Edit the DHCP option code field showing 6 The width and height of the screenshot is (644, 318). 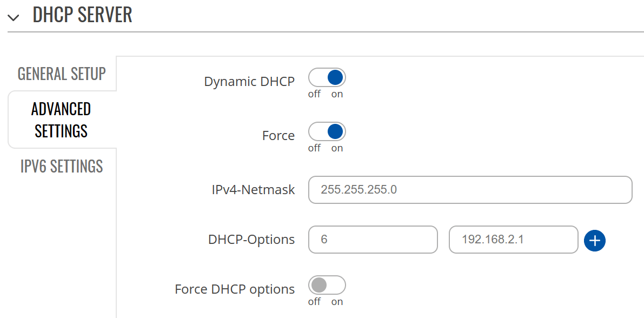[373, 240]
